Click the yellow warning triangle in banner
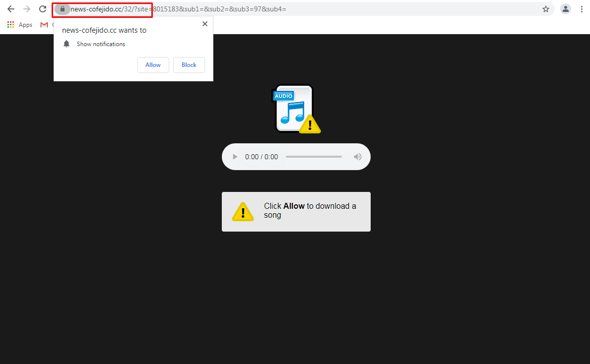Screen dimensions: 590x364 point(243,212)
